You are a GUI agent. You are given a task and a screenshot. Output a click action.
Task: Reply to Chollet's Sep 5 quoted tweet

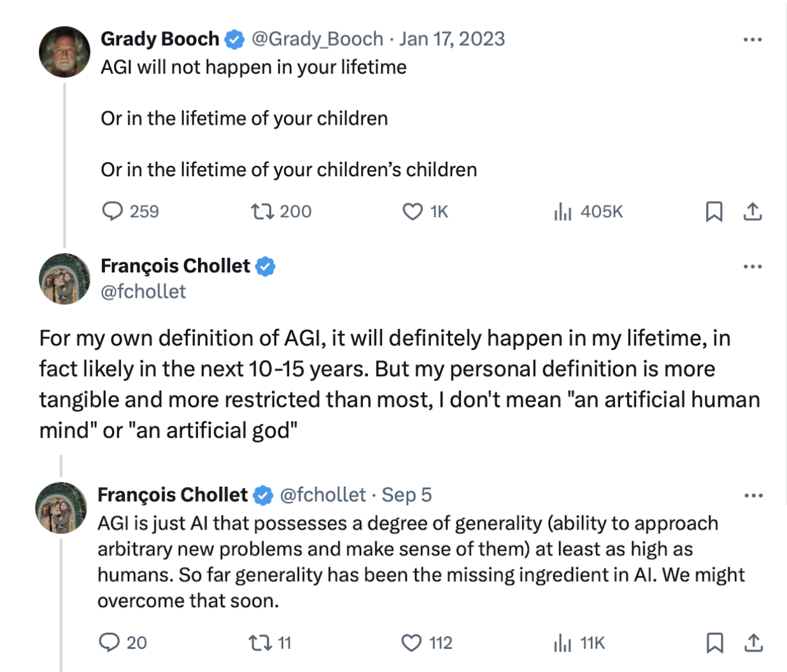point(110,643)
